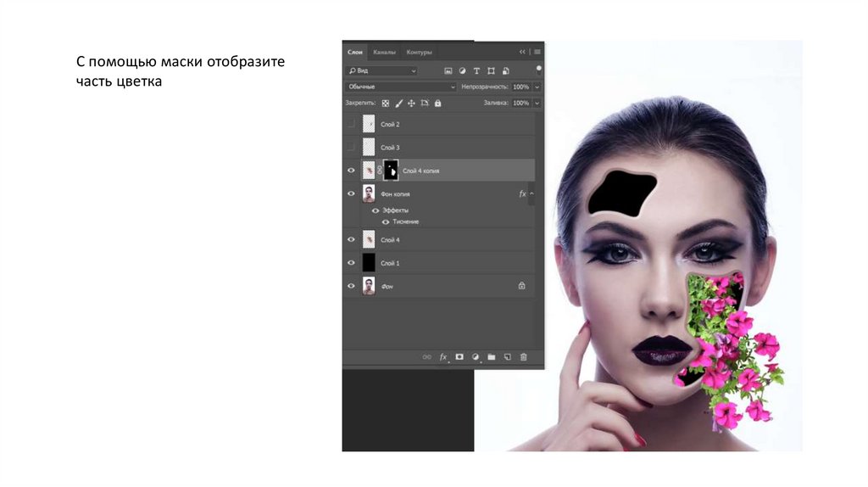The width and height of the screenshot is (868, 487).
Task: Collapse effects list arrow on Фон копия
Action: (532, 193)
